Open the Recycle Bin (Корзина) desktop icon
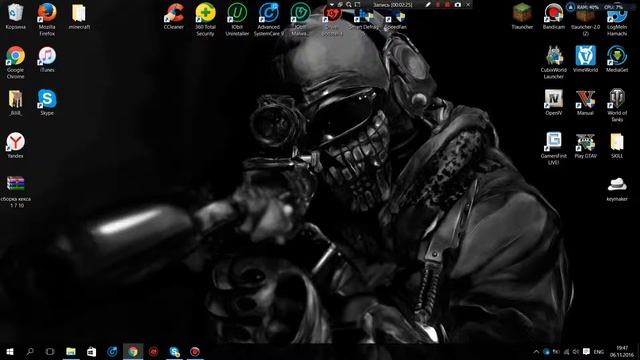 pos(16,16)
